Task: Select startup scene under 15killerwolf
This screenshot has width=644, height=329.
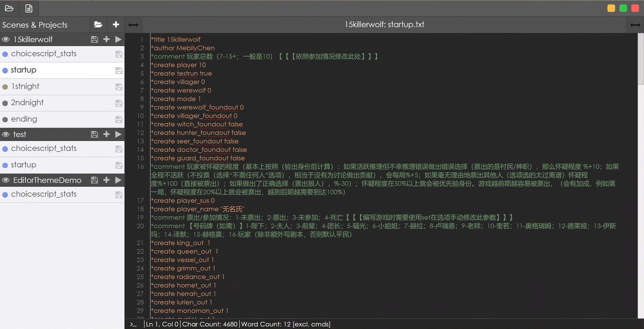Action: (62, 70)
